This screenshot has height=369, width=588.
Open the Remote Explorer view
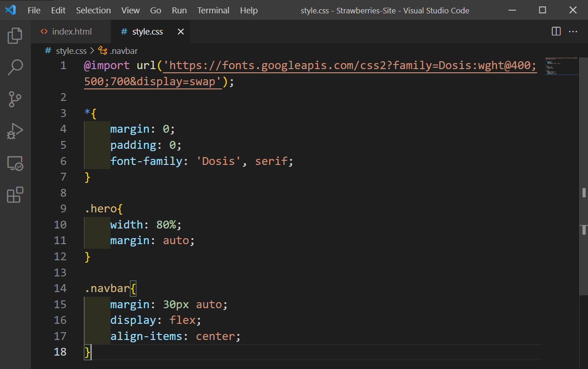[x=15, y=163]
